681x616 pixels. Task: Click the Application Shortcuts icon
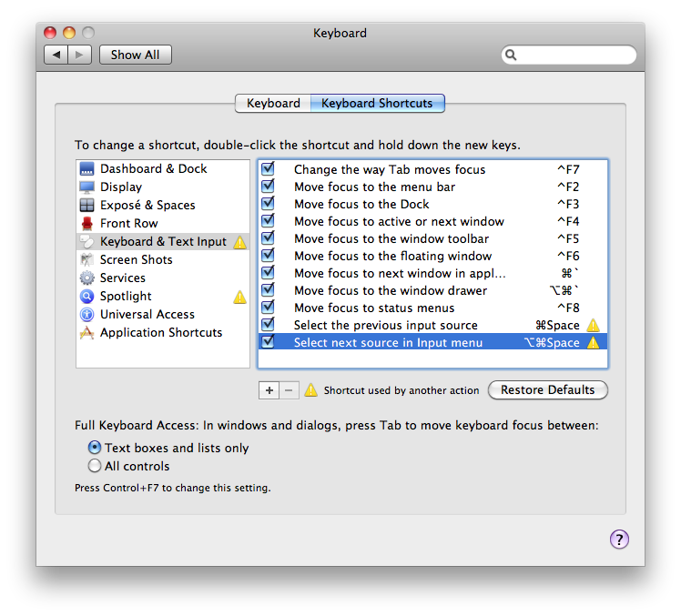pyautogui.click(x=86, y=332)
